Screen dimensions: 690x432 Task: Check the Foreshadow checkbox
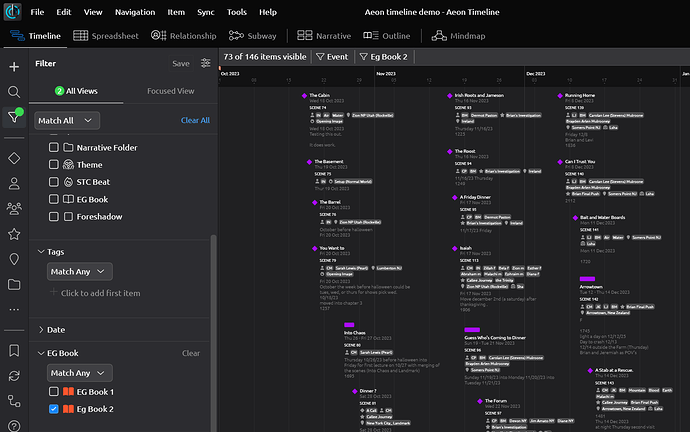tap(54, 216)
